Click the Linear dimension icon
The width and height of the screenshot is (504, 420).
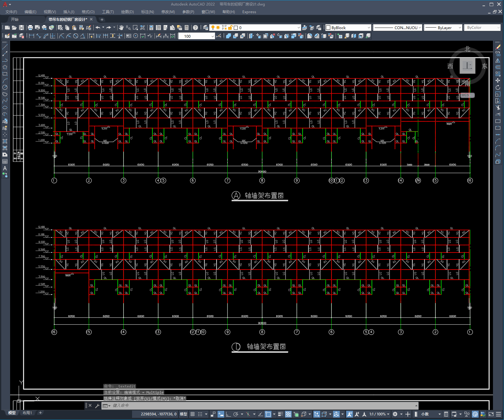click(31, 36)
